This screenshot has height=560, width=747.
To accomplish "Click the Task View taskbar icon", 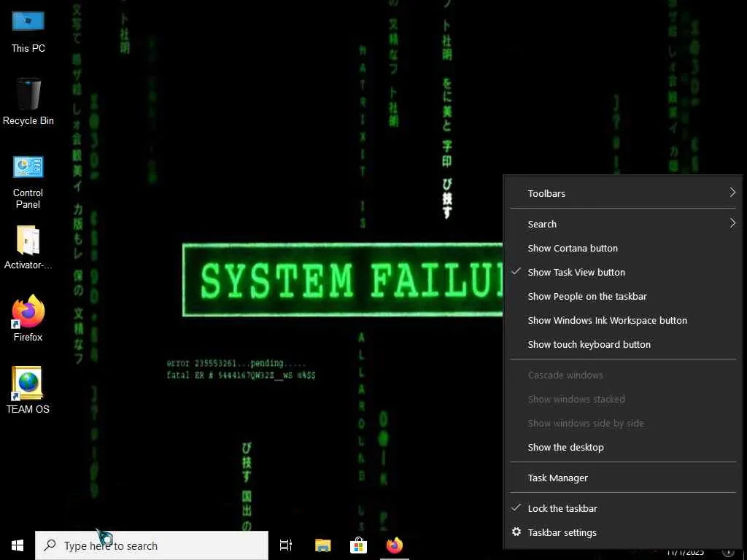I will pos(286,545).
